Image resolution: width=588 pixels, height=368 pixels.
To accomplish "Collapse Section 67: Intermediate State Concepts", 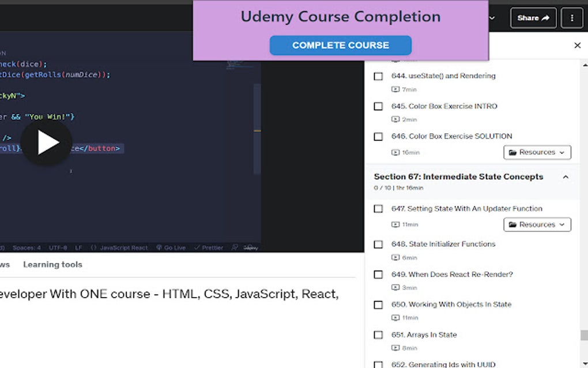I will coord(566,177).
